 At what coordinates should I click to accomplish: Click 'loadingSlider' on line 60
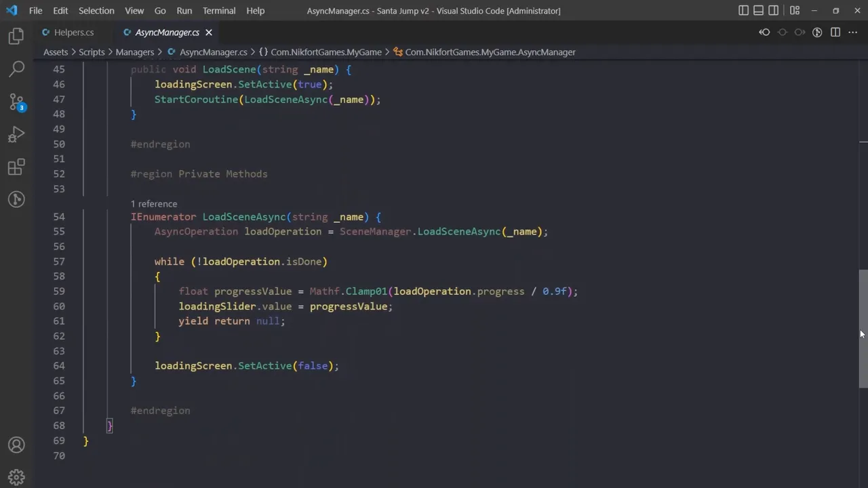[217, 306]
